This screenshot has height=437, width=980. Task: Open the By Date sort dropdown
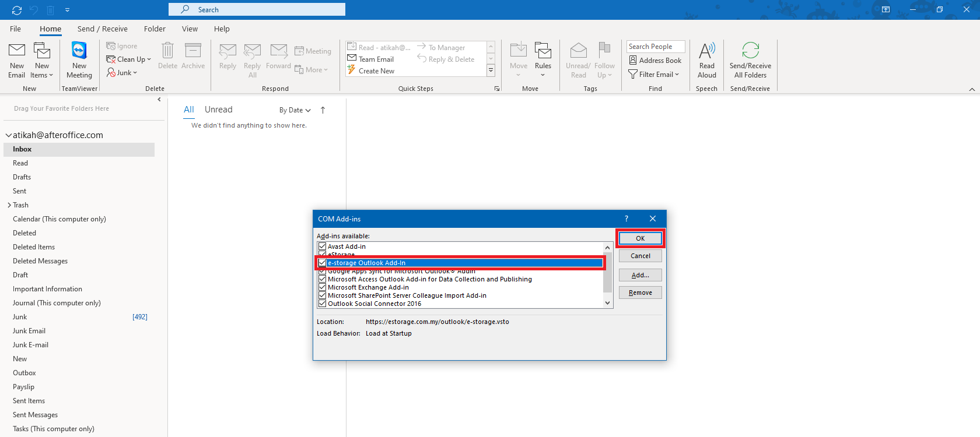[295, 110]
